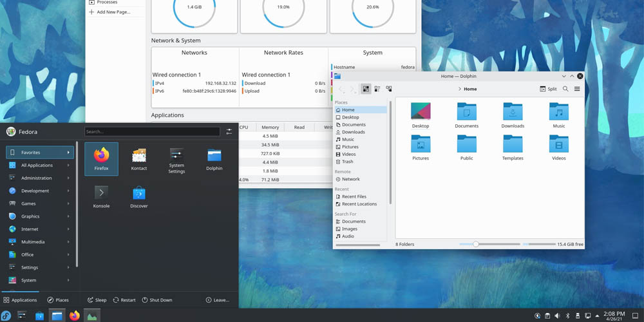Expand the All Applications category
Image resolution: width=644 pixels, height=322 pixels.
tap(40, 165)
